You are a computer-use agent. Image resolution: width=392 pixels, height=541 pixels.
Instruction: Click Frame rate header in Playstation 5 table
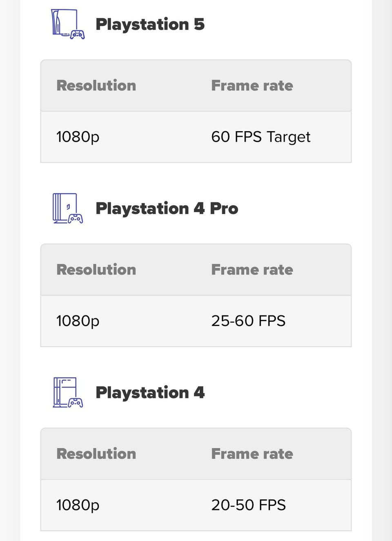point(252,85)
